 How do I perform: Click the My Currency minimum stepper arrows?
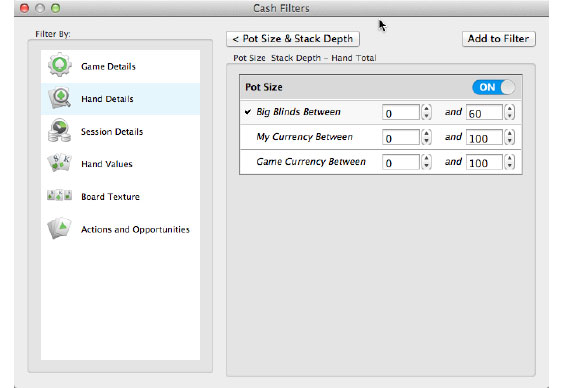click(x=426, y=137)
